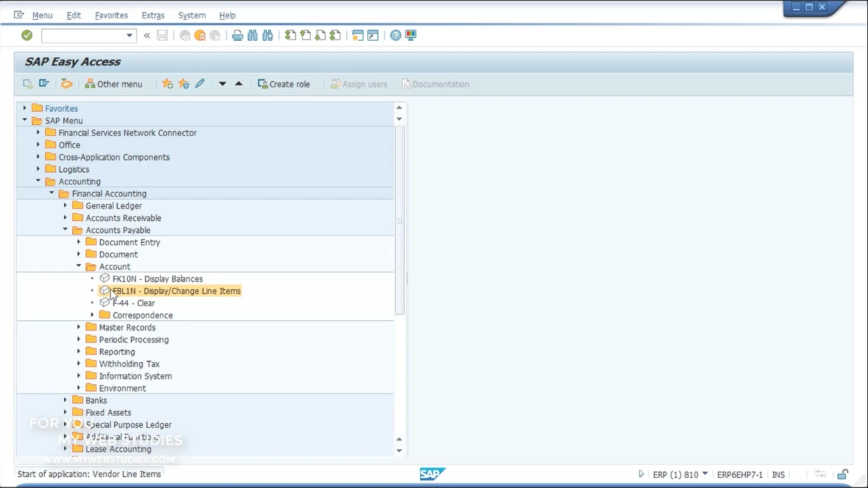The width and height of the screenshot is (868, 488).
Task: Collapse the Accounting folder
Action: (x=38, y=181)
